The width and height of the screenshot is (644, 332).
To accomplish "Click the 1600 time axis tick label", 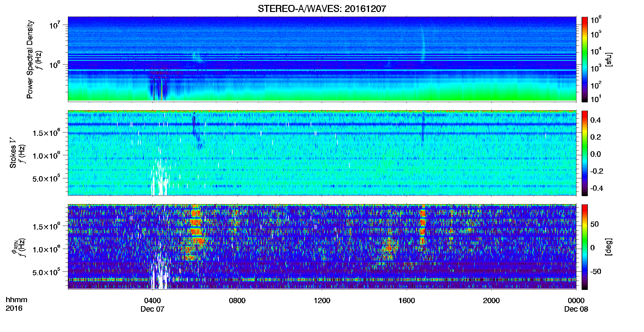I will [x=406, y=300].
